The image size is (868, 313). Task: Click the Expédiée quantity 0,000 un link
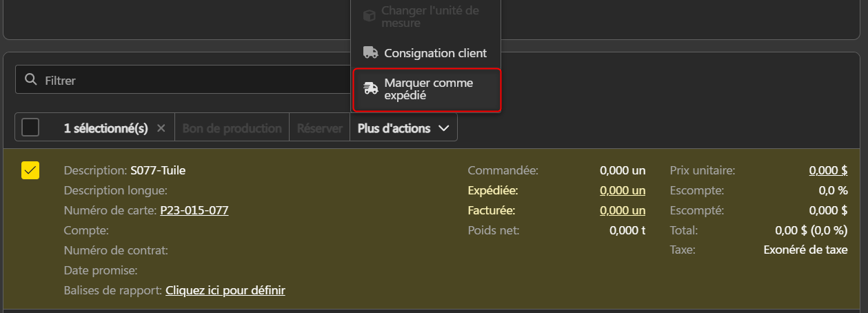click(x=623, y=190)
